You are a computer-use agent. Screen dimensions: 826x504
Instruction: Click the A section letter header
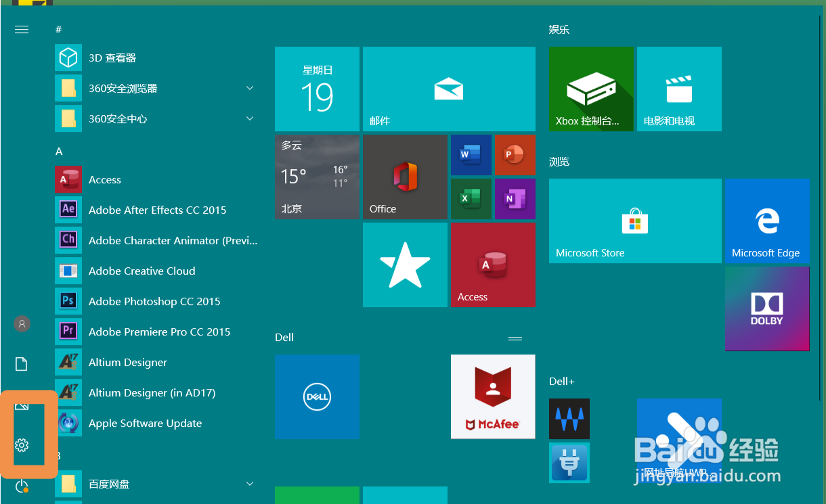tap(59, 152)
